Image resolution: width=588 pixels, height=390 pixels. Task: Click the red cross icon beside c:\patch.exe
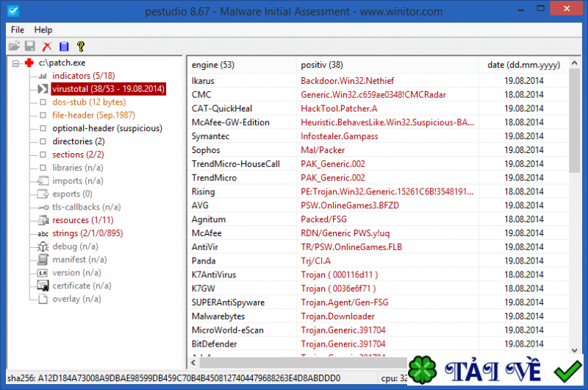29,63
